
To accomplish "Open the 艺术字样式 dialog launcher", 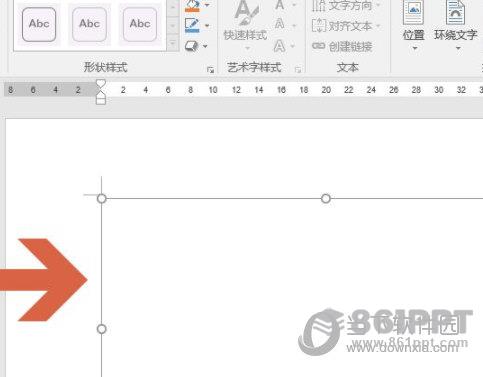I will click(x=298, y=70).
